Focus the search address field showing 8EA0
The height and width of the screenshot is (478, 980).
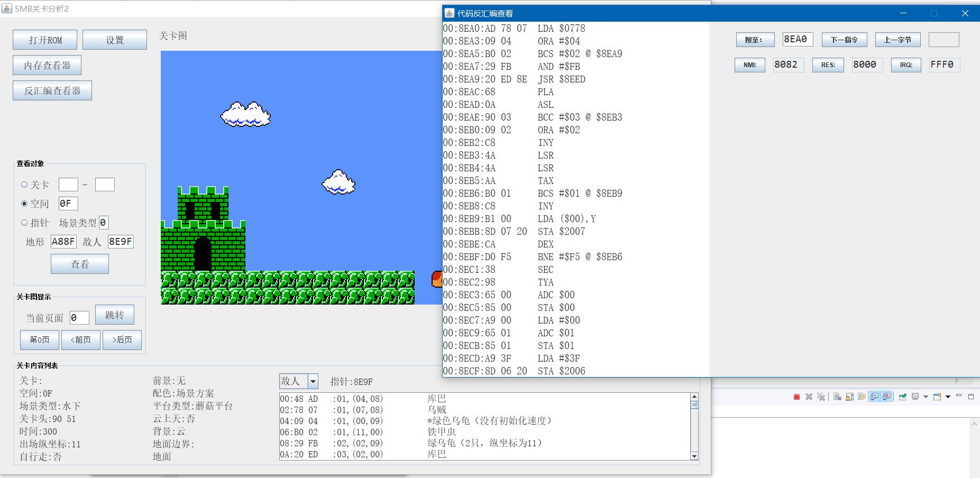coord(798,39)
